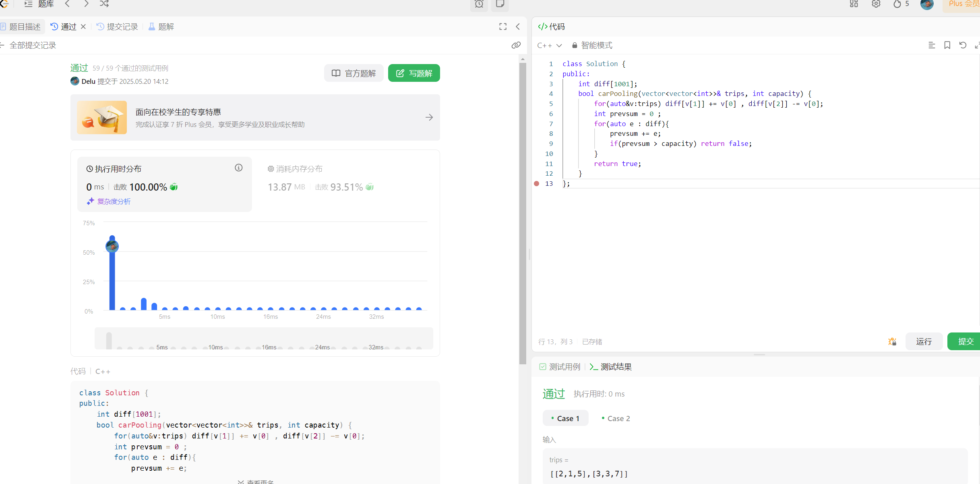
Task: Click the fullscreen expand icon in left panel
Action: [x=503, y=27]
